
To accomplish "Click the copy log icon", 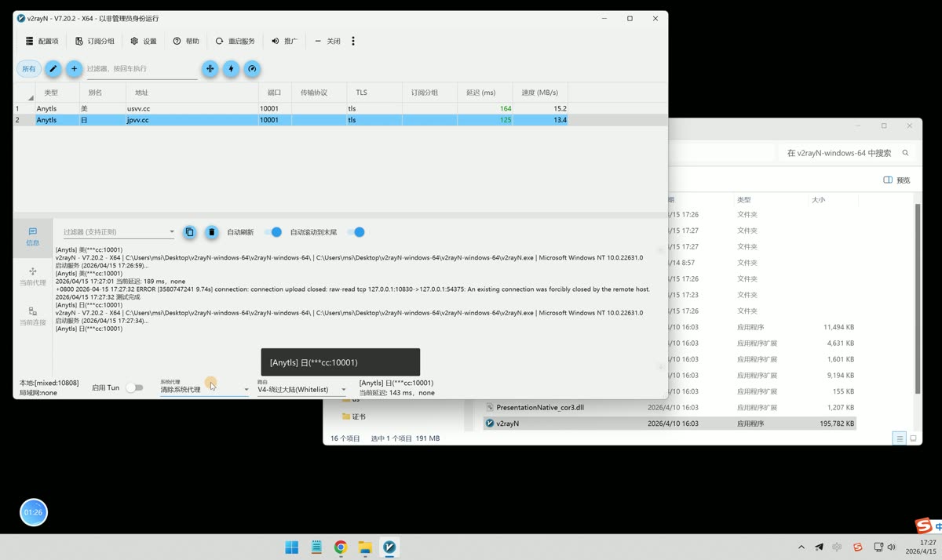I will click(x=189, y=232).
